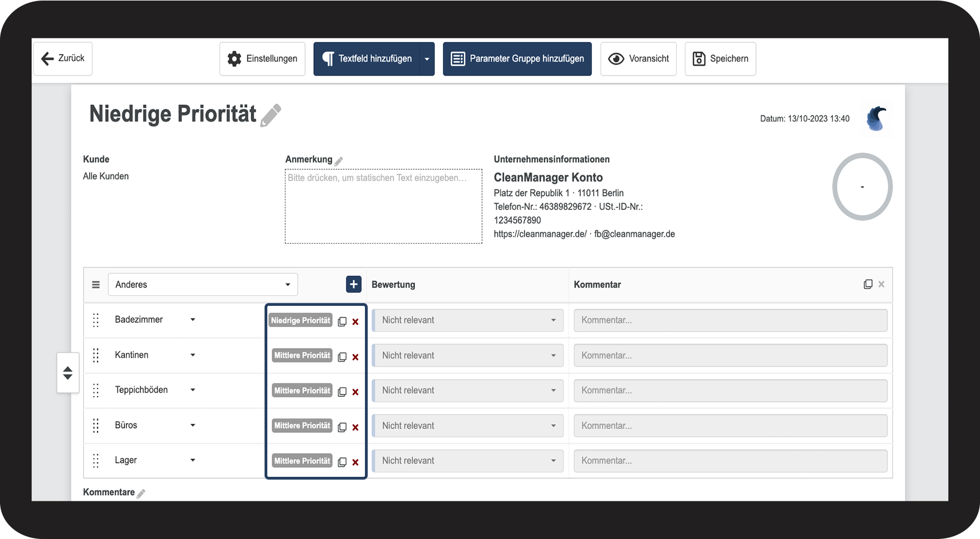This screenshot has width=980, height=539.
Task: Open Büros Bewertung dropdown
Action: point(468,426)
